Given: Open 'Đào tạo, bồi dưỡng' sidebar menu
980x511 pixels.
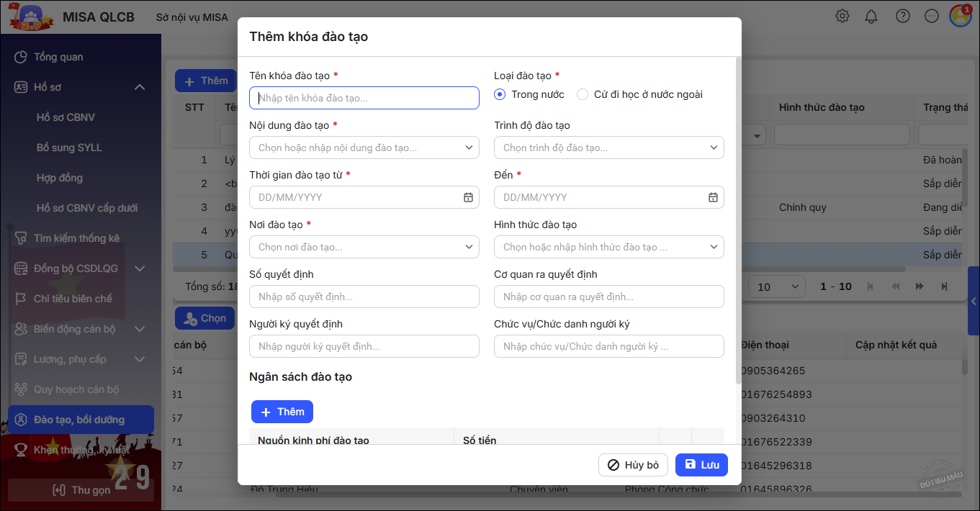Looking at the screenshot, I should pyautogui.click(x=81, y=420).
